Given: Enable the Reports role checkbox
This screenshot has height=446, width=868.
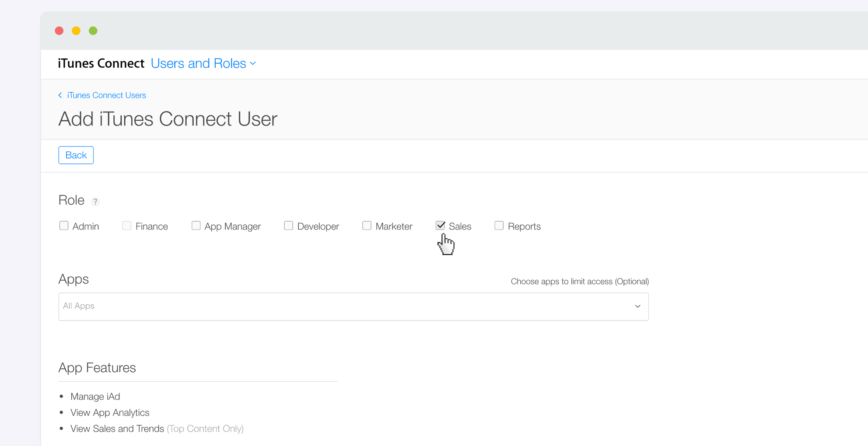Looking at the screenshot, I should 499,226.
